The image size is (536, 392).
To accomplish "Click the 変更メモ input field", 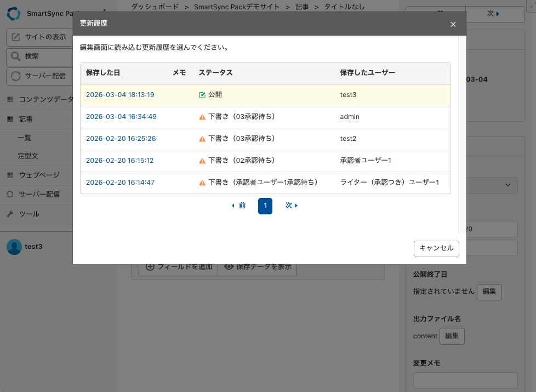I will [465, 380].
